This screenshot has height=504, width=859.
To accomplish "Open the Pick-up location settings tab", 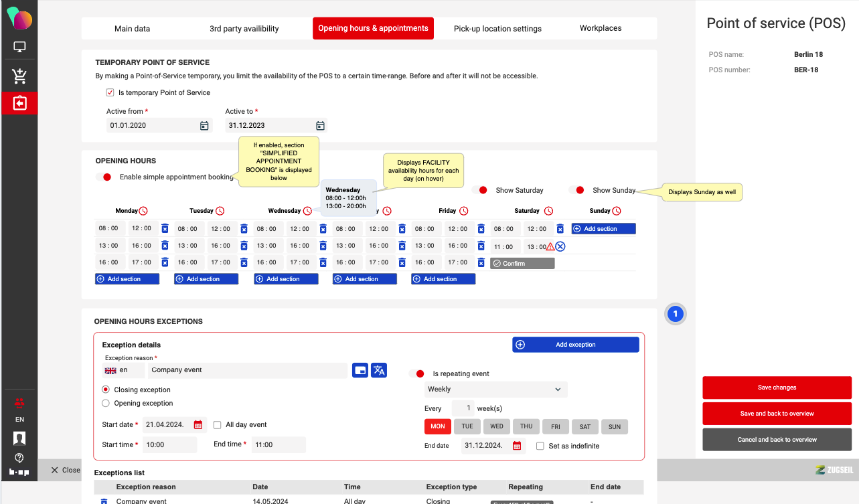I will (x=497, y=29).
